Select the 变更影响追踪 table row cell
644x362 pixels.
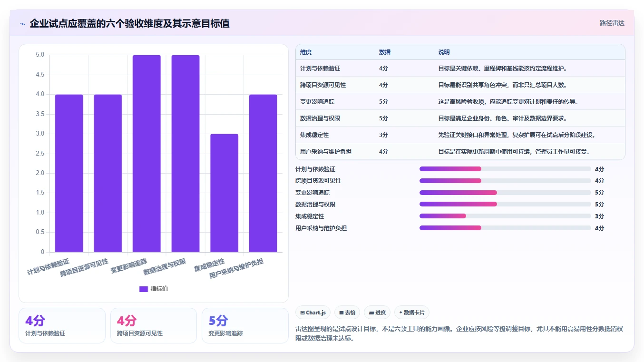(x=317, y=102)
